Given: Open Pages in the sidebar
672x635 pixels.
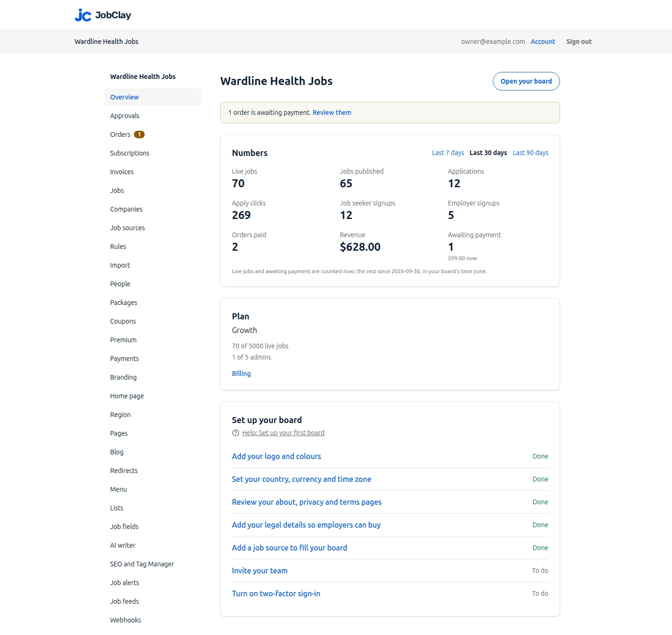Looking at the screenshot, I should click(153, 433).
